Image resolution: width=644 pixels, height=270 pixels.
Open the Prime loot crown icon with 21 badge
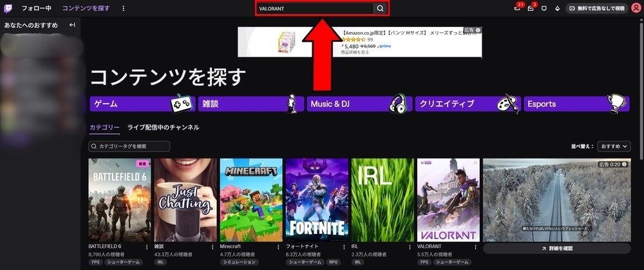point(518,8)
